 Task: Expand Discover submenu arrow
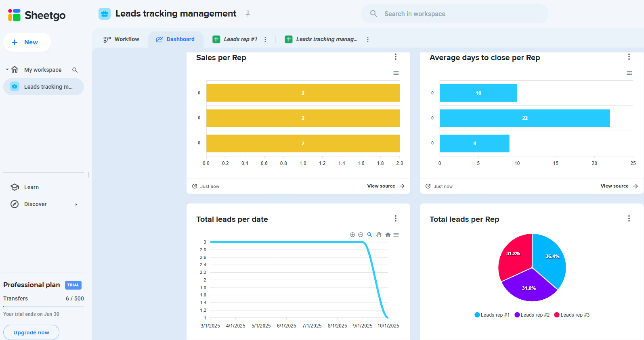tap(76, 204)
